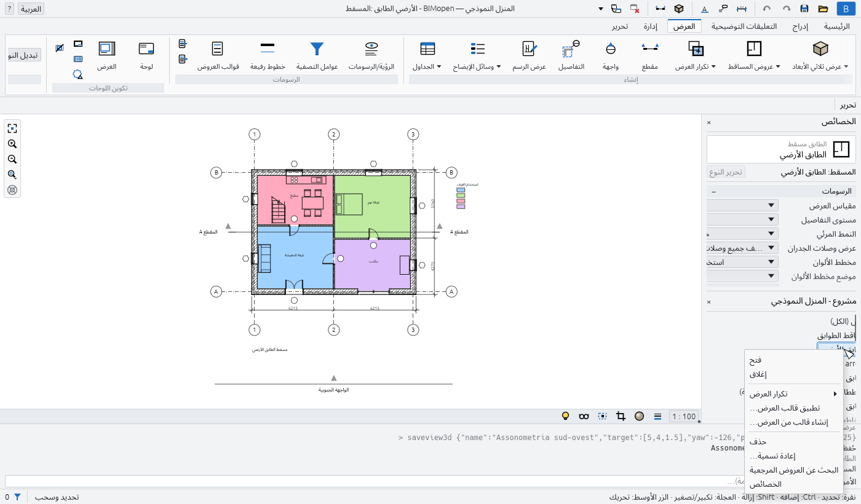This screenshot has height=504, width=861.
Task: Click the crop view icon in view bar
Action: pos(621,416)
